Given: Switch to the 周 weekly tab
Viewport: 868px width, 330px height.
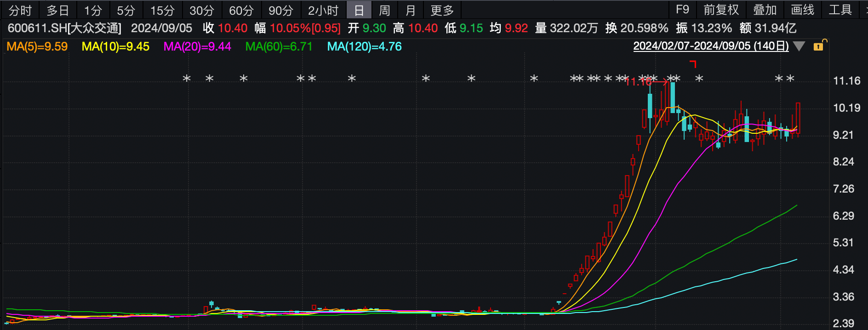Looking at the screenshot, I should click(x=385, y=10).
